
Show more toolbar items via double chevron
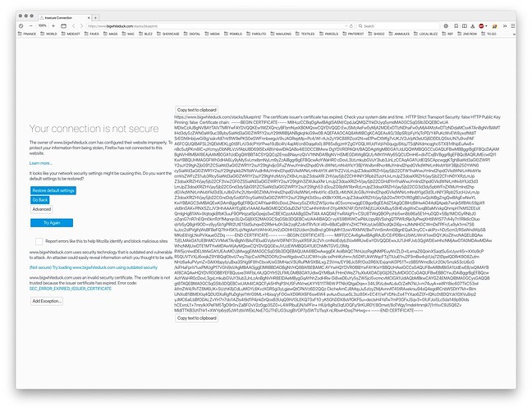(505, 25)
